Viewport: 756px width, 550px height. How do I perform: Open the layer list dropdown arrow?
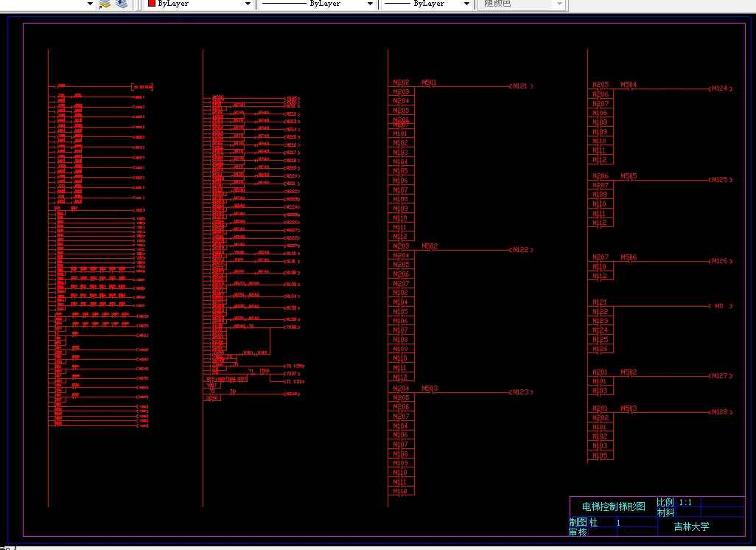(90, 4)
